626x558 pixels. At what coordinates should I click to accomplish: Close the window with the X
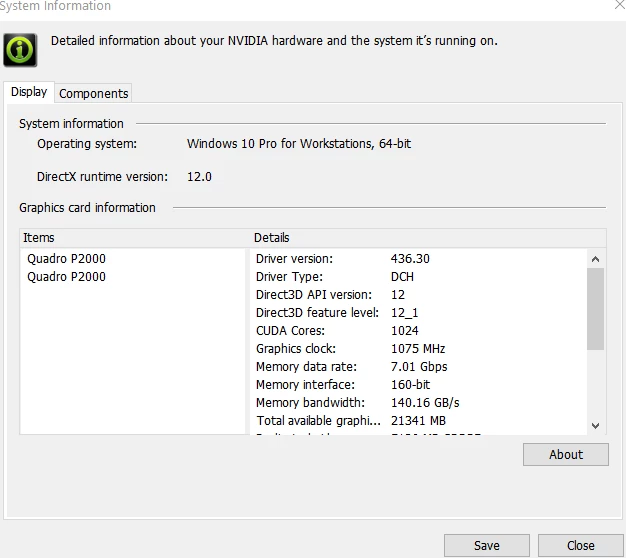point(620,5)
